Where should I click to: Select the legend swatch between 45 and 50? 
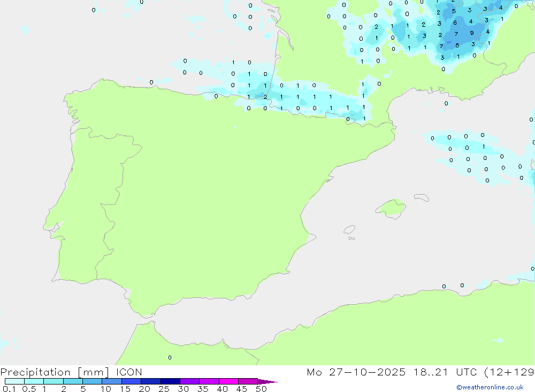248,381
